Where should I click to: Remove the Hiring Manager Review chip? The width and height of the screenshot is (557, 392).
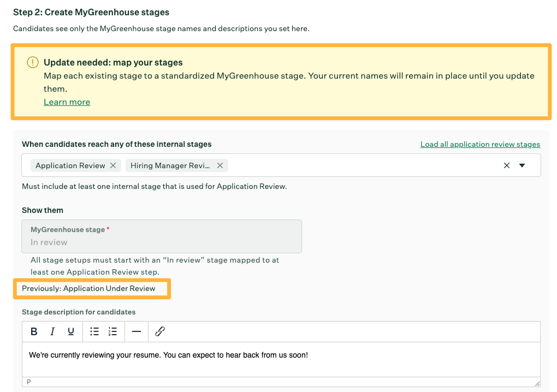220,165
